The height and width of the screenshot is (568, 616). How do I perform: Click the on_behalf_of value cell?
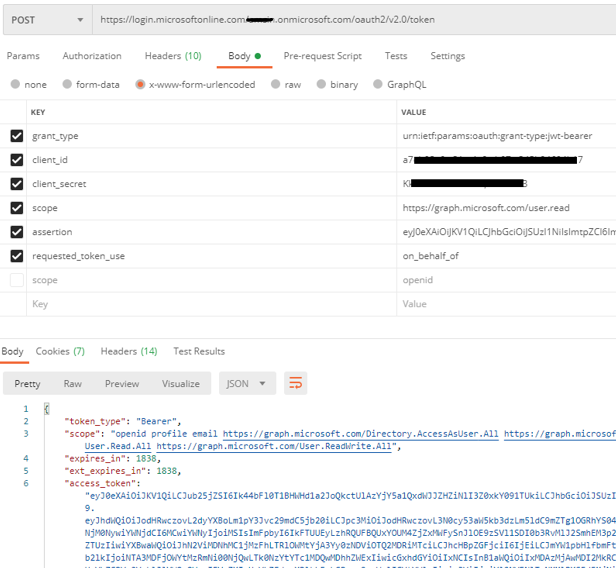coord(506,256)
